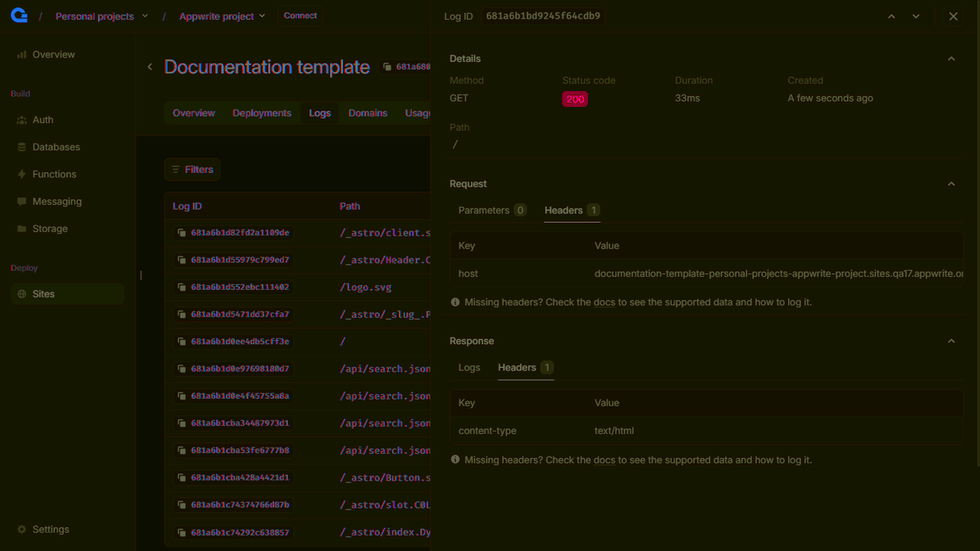The width and height of the screenshot is (980, 551).
Task: Open Storage from the sidebar
Action: 51,228
